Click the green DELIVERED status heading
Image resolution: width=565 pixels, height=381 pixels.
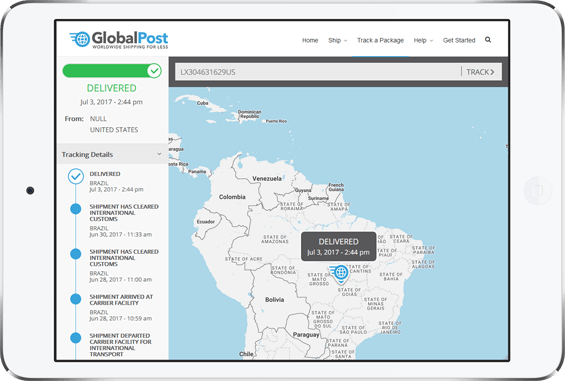click(x=112, y=88)
